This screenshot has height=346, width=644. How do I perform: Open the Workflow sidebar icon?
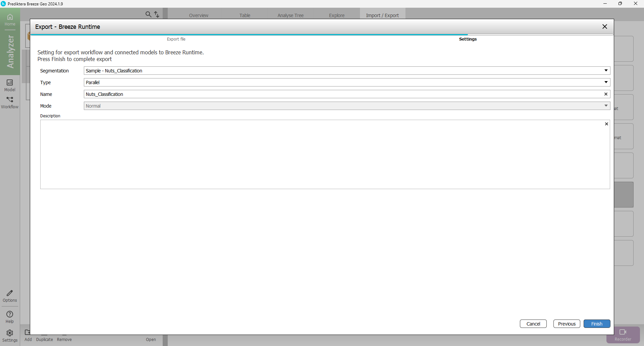tap(10, 102)
